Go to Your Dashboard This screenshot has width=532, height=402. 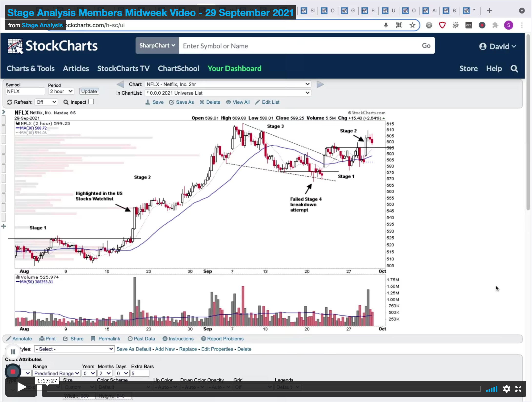pyautogui.click(x=235, y=69)
